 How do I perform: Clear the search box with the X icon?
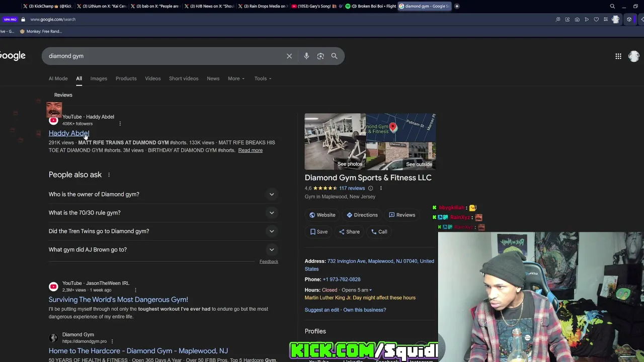(x=289, y=56)
